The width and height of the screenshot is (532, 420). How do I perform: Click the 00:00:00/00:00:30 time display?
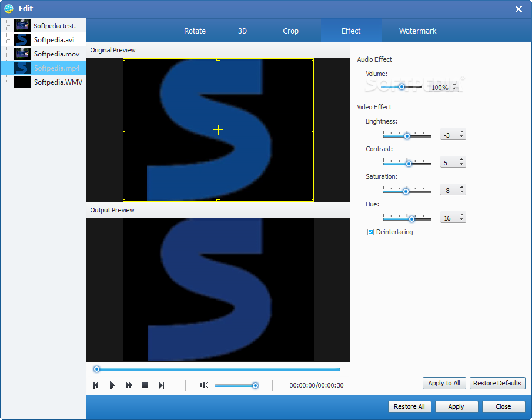(x=316, y=385)
